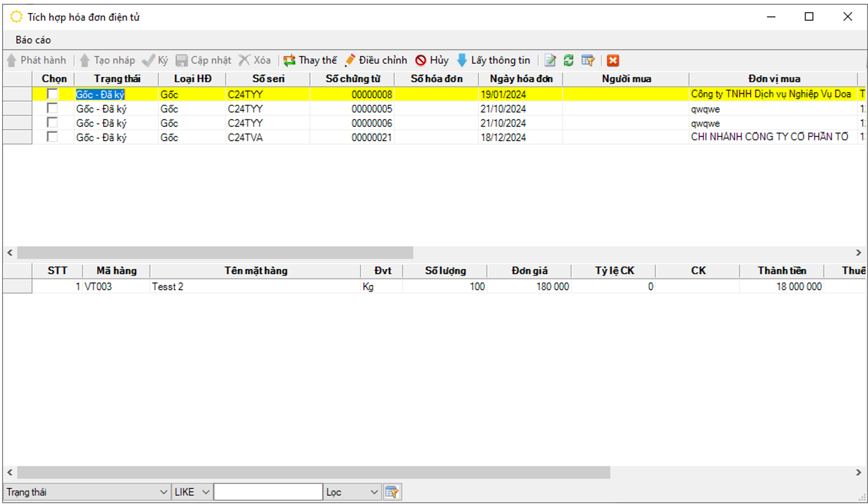Click the toolbar table filter icon
Viewport: 868px width, 504px height.
click(588, 60)
